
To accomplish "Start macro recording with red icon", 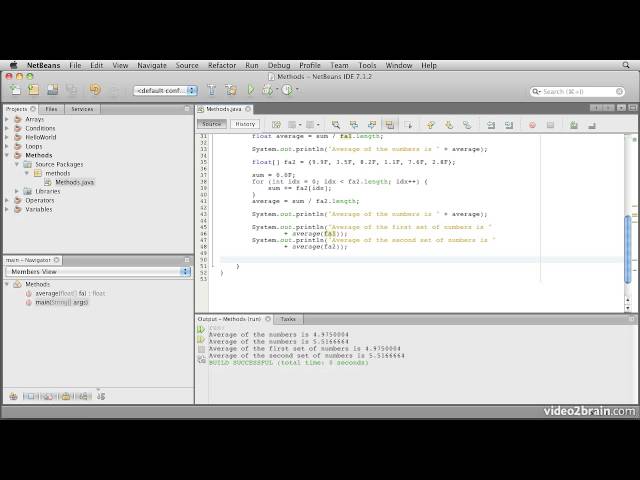I will (532, 125).
